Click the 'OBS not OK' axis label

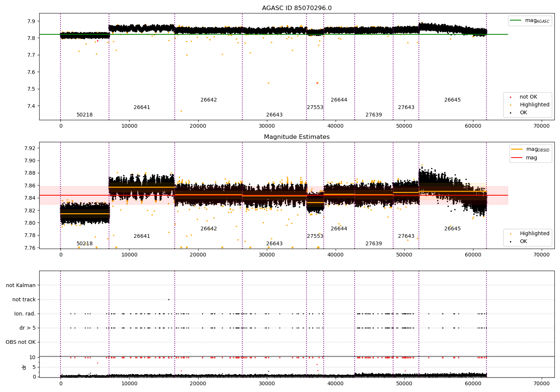pos(21,342)
